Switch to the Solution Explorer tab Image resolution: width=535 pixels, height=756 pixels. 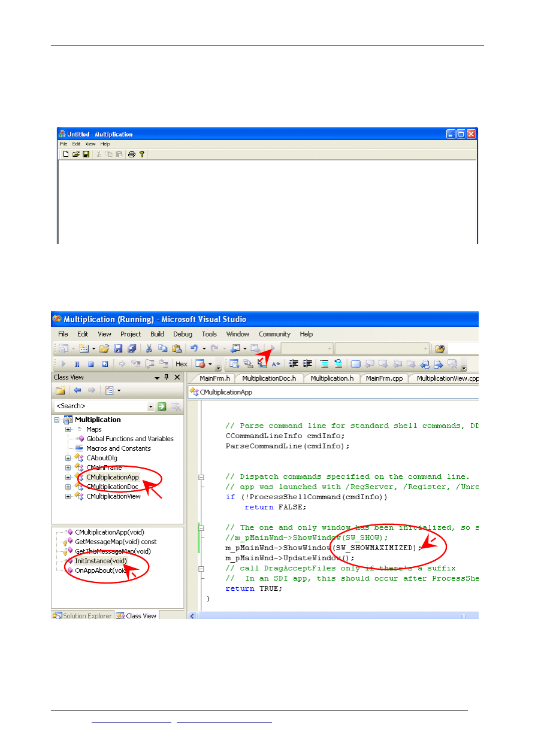point(83,616)
